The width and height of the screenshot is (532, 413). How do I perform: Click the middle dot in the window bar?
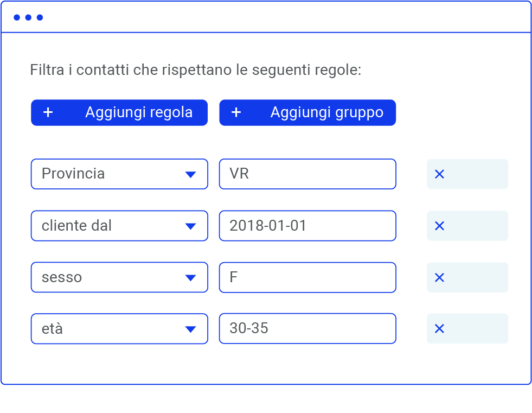tap(28, 17)
